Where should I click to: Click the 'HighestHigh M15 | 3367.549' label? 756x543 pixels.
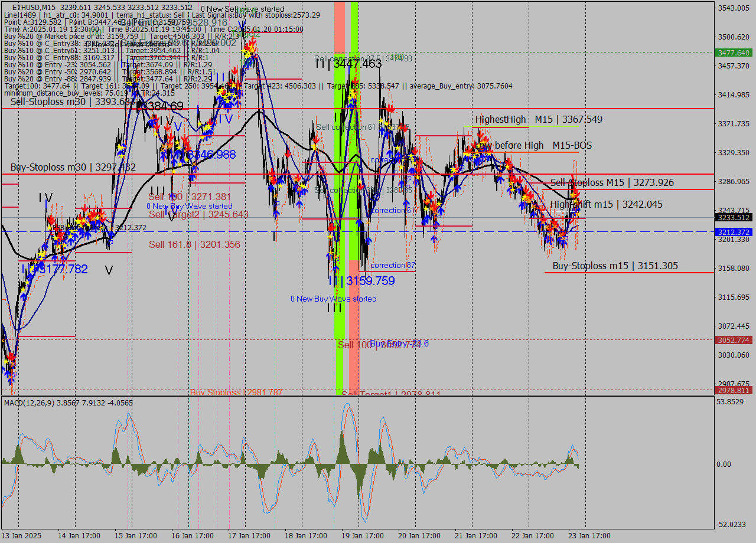click(539, 119)
